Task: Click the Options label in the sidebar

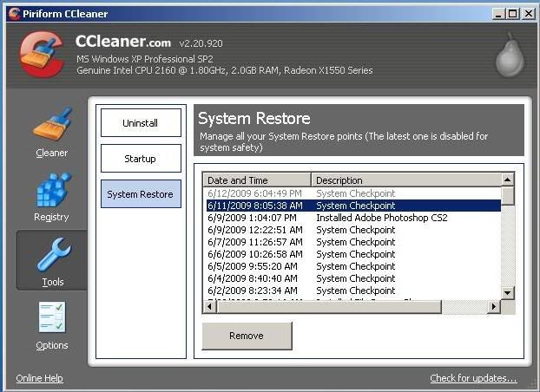Action: tap(52, 345)
